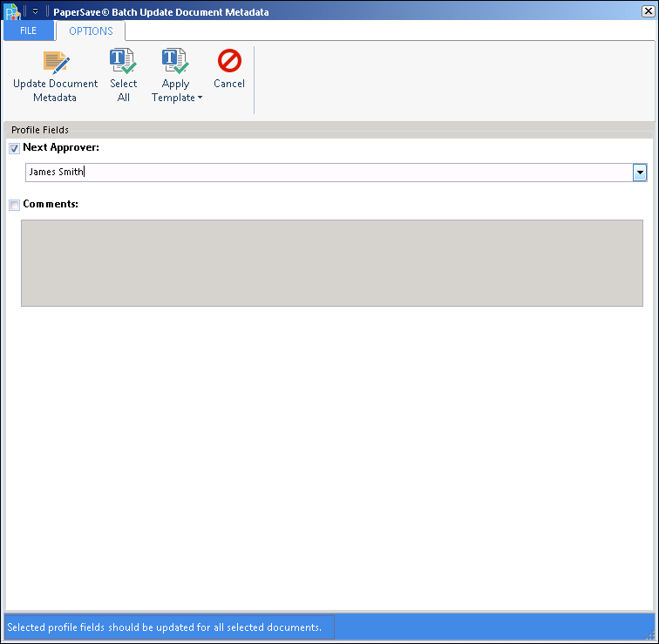This screenshot has width=659, height=644.
Task: Click the "Next Approver:" field label
Action: (61, 148)
